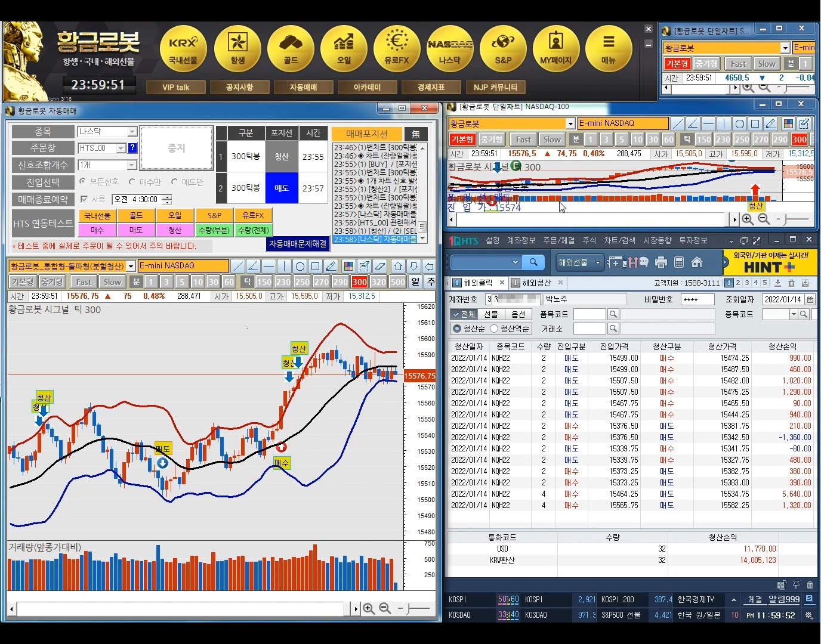Expand HTS search box dropdown arrow
Viewport: 821px width, 644px height.
pyautogui.click(x=515, y=262)
